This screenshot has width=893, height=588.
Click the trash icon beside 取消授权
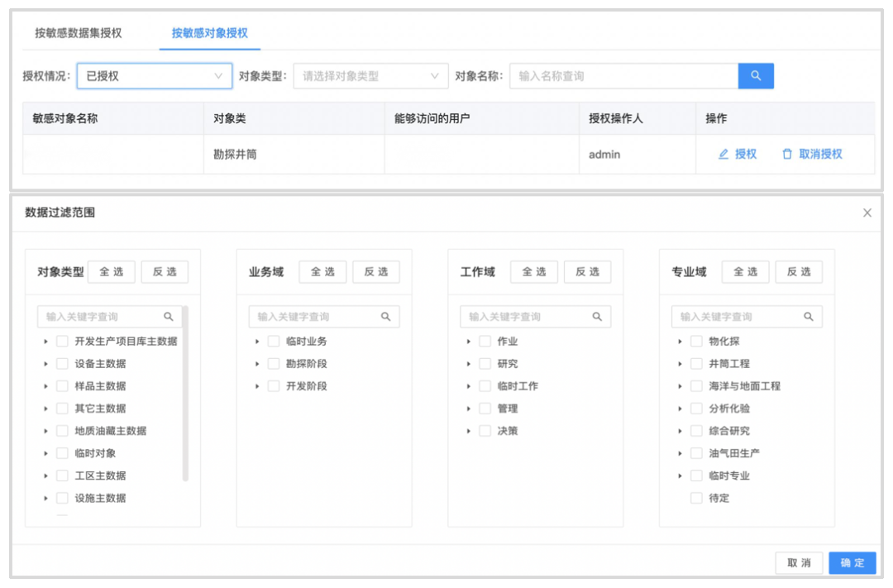coord(787,154)
